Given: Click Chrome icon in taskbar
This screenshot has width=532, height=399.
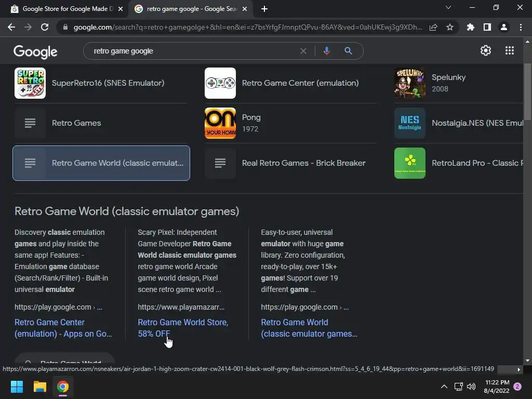Looking at the screenshot, I should click(x=63, y=387).
